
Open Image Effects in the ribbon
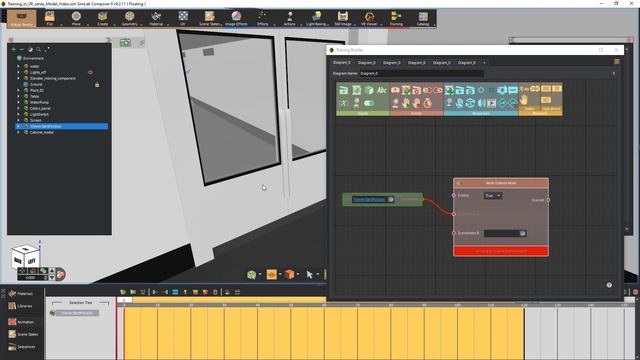tap(236, 18)
